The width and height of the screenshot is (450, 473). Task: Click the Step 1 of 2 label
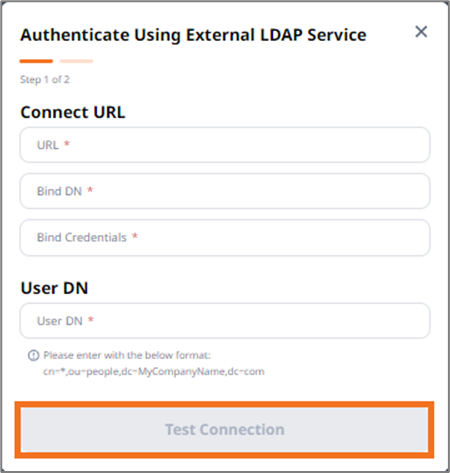(45, 80)
